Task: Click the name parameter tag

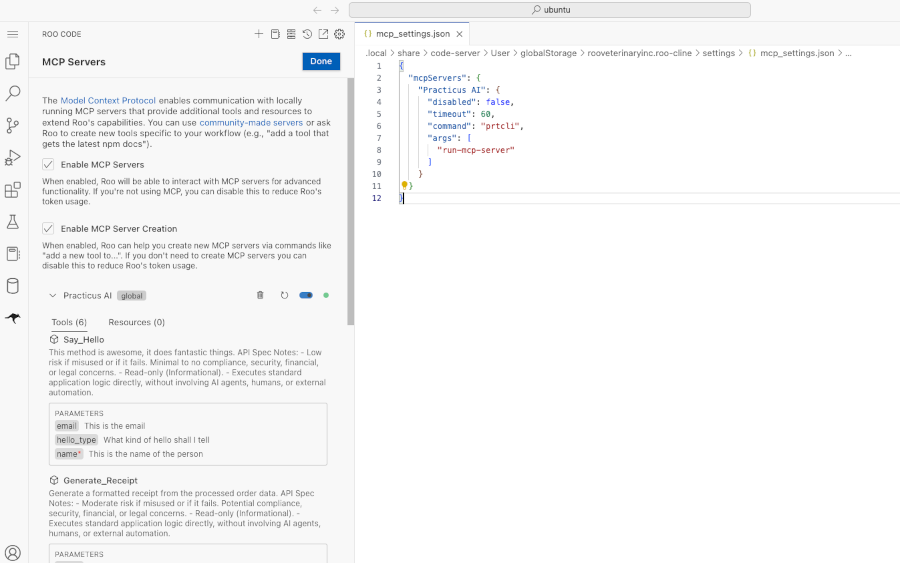Action: (x=69, y=454)
